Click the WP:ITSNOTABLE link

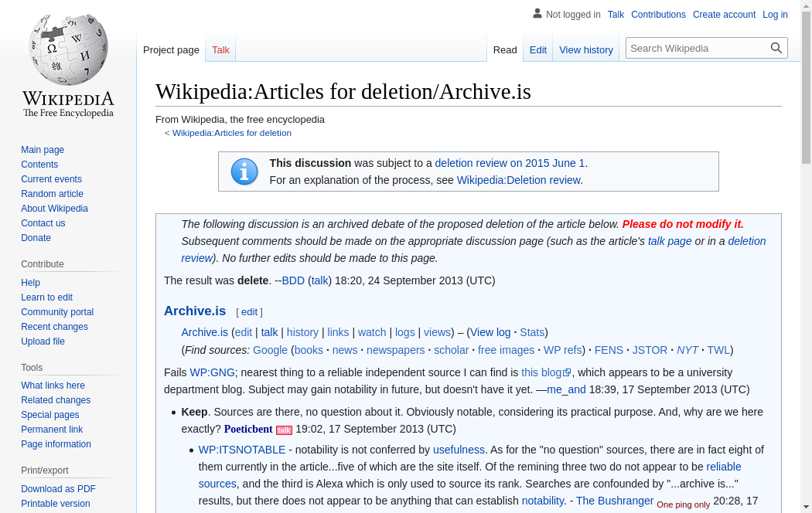(242, 450)
